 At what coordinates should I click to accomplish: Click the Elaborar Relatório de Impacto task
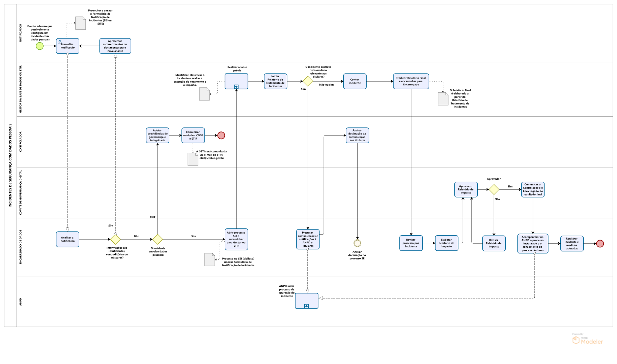click(447, 243)
